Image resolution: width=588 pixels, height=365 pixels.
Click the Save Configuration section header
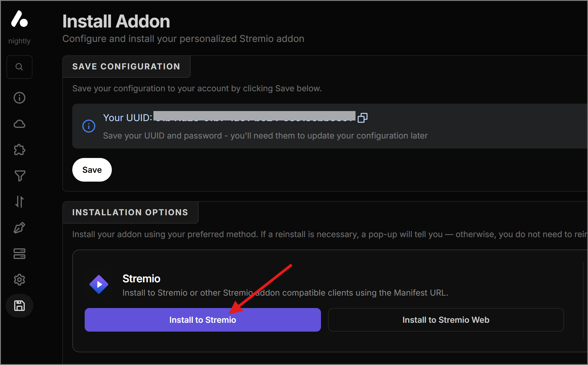point(126,66)
